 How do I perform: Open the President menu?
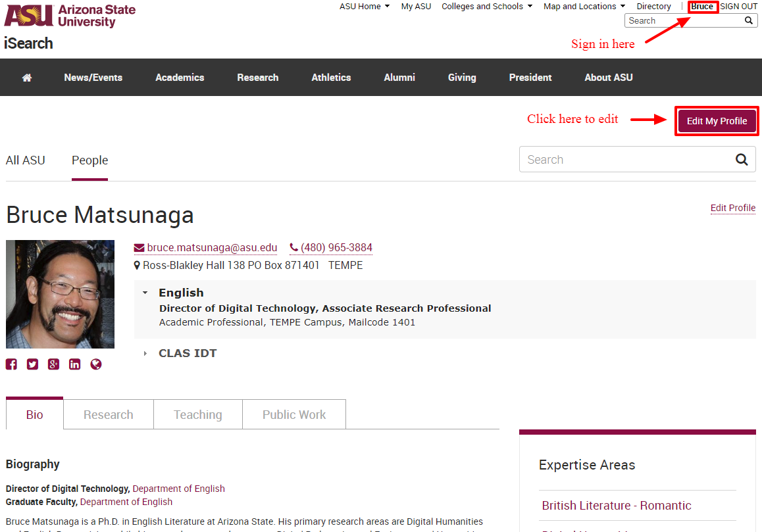click(530, 78)
